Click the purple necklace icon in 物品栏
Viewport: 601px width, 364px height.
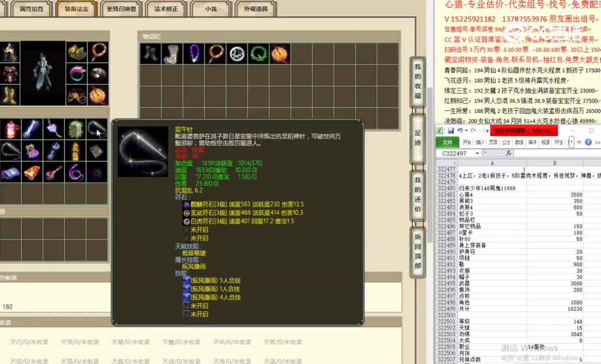(193, 53)
